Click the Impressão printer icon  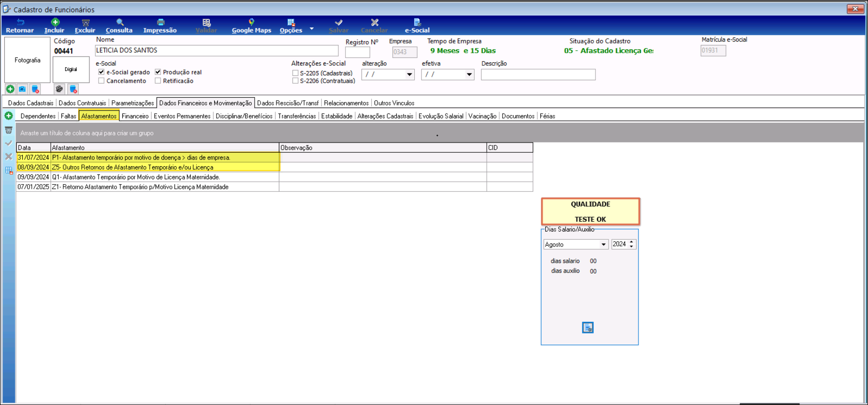(x=160, y=22)
